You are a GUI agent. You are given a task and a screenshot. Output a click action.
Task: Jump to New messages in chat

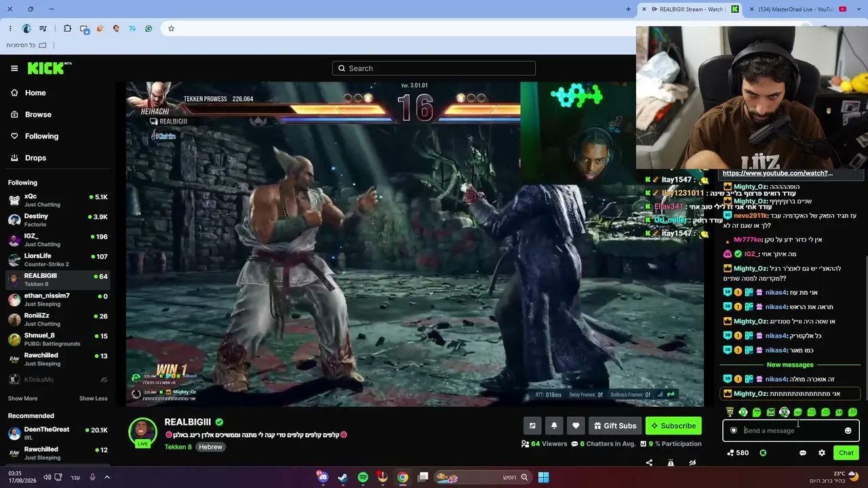(x=790, y=365)
